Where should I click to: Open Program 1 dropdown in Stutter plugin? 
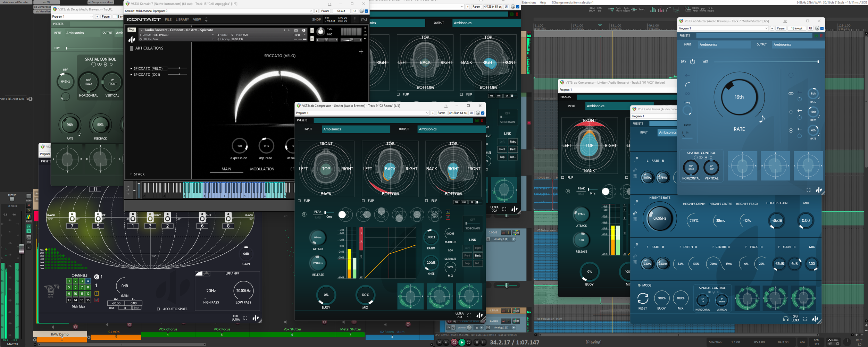click(x=723, y=28)
